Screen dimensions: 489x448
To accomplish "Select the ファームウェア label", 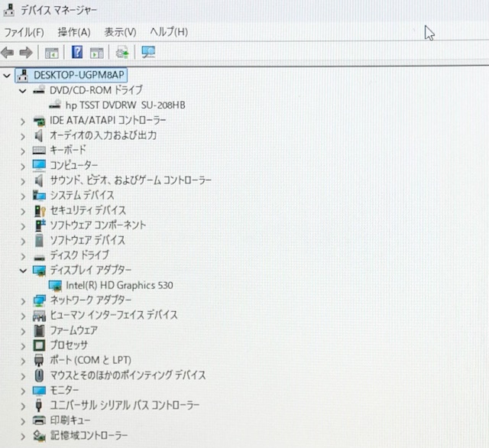I will click(73, 330).
